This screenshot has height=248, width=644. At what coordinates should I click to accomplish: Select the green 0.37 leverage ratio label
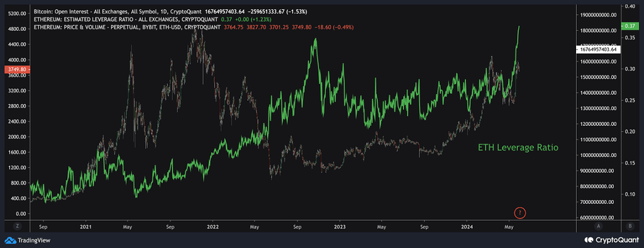[630, 26]
